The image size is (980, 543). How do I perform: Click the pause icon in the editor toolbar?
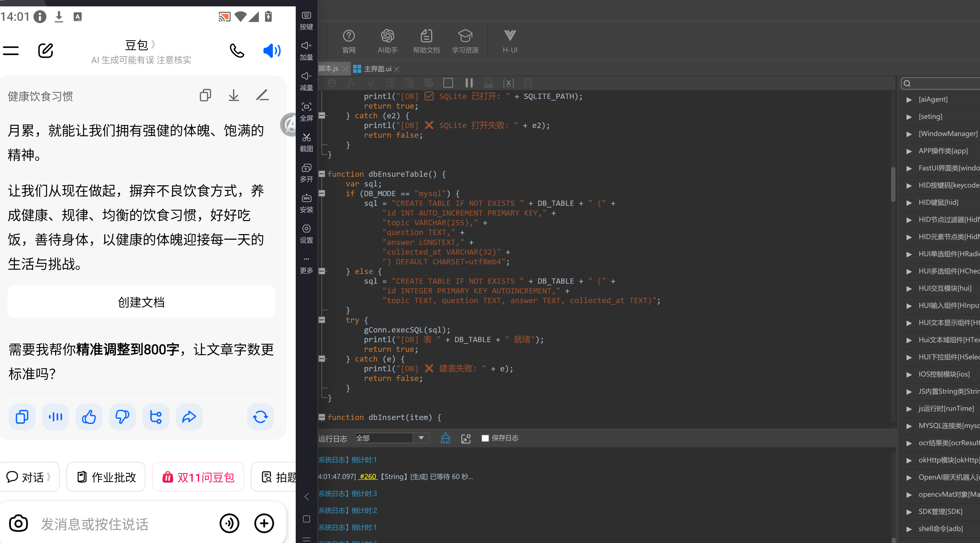[469, 83]
